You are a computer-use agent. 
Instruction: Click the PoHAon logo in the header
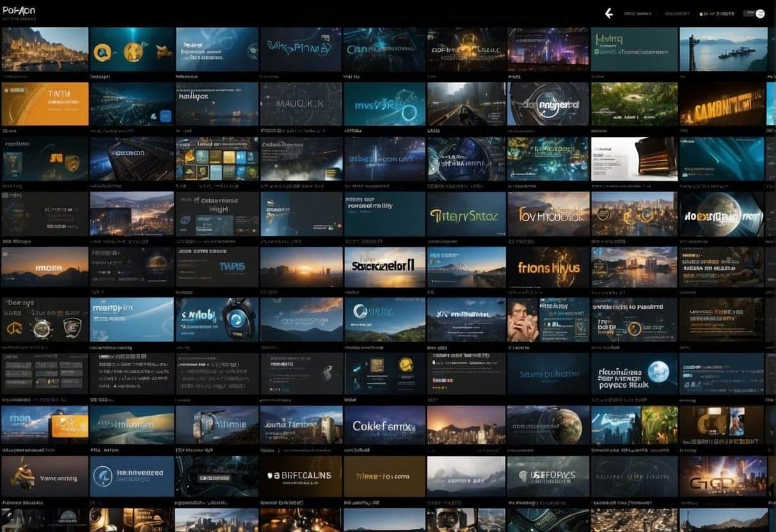19,10
